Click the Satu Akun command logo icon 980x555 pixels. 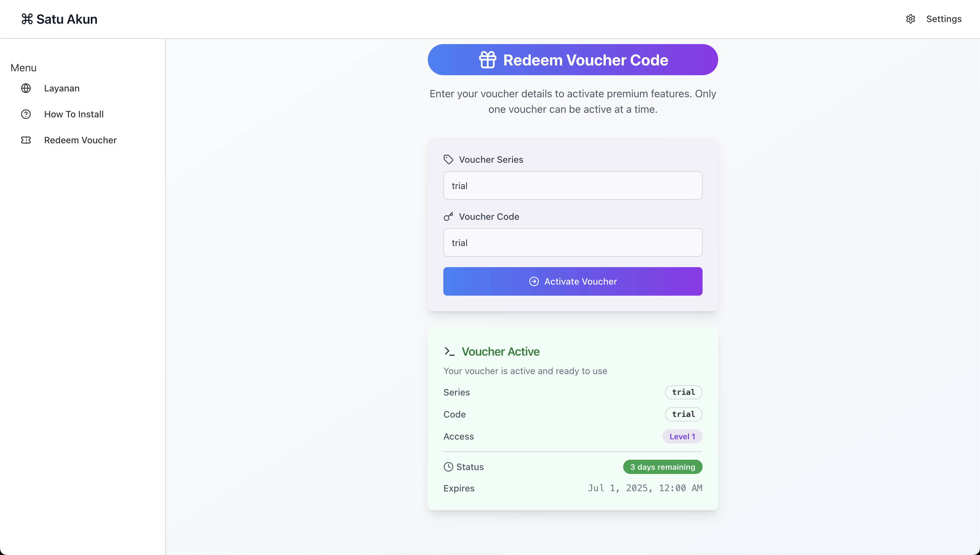pyautogui.click(x=27, y=19)
